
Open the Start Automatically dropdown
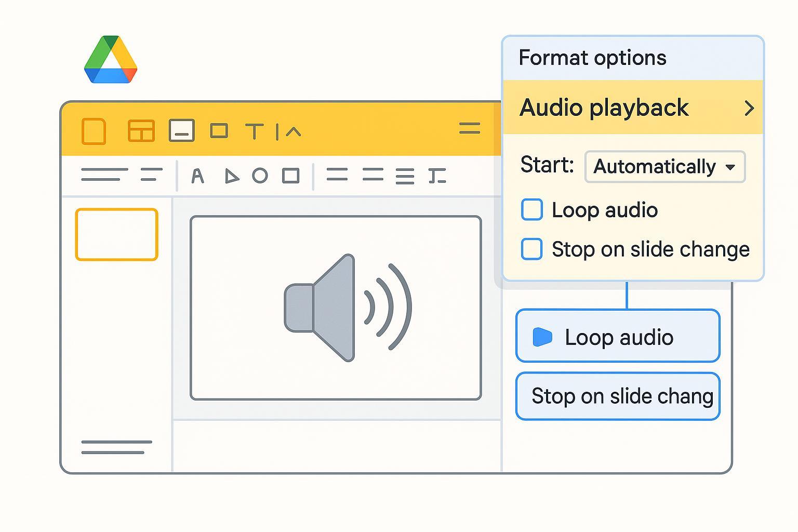tap(665, 167)
